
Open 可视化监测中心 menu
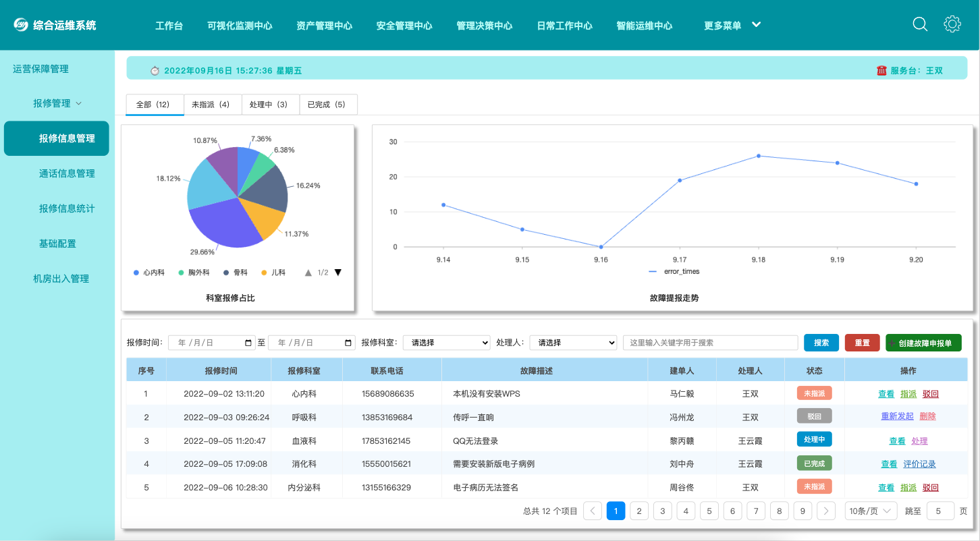pyautogui.click(x=240, y=26)
